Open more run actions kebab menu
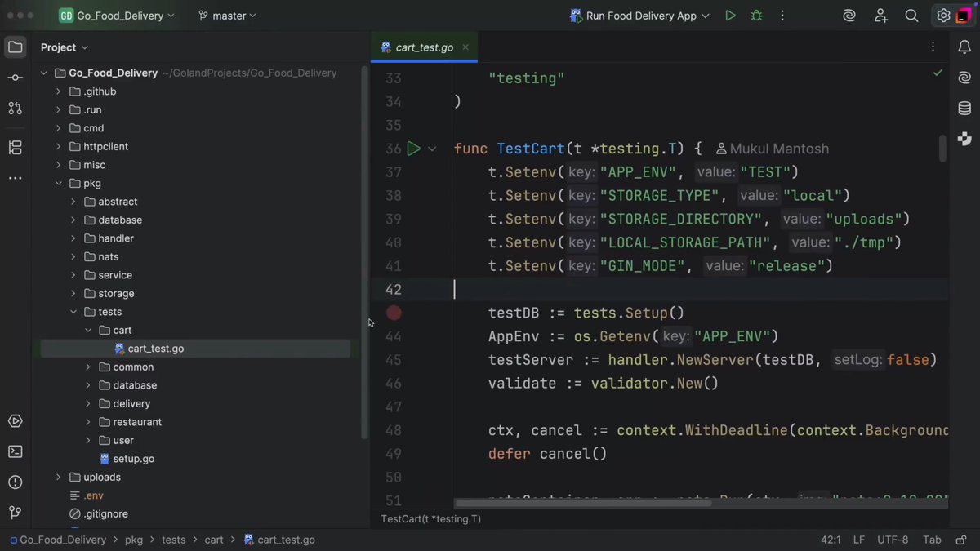 [782, 16]
